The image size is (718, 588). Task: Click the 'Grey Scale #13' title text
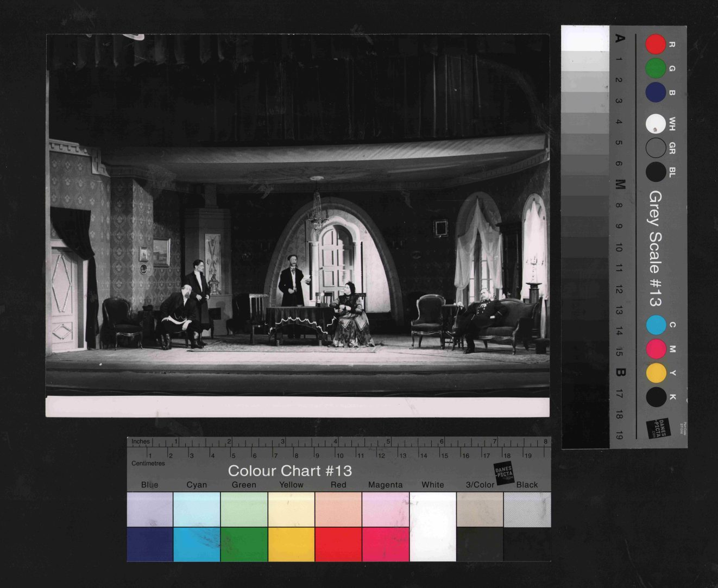(655, 248)
